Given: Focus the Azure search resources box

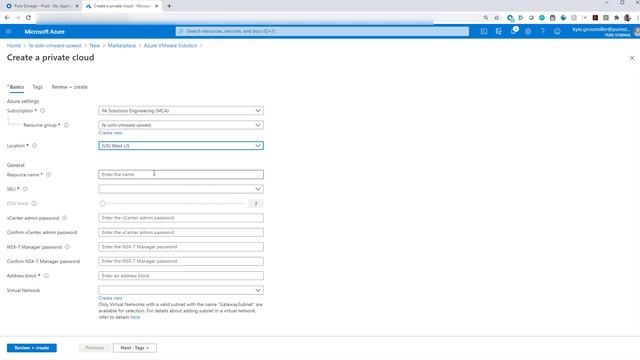Looking at the screenshot, I should click(x=322, y=31).
